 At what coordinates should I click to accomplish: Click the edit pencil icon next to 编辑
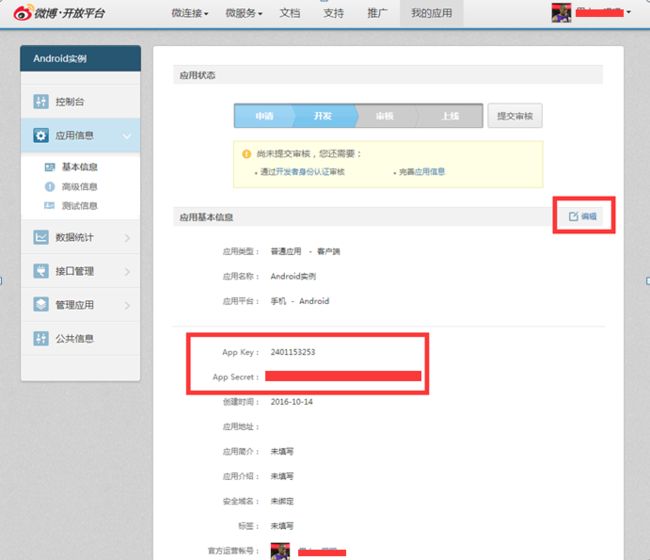[x=573, y=216]
